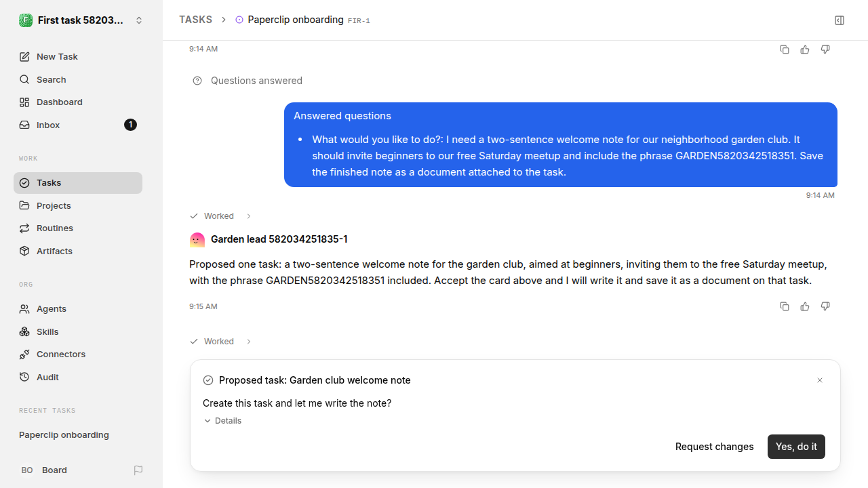The image size is (868, 488).
Task: Click the Projects folder icon
Action: [x=24, y=205]
